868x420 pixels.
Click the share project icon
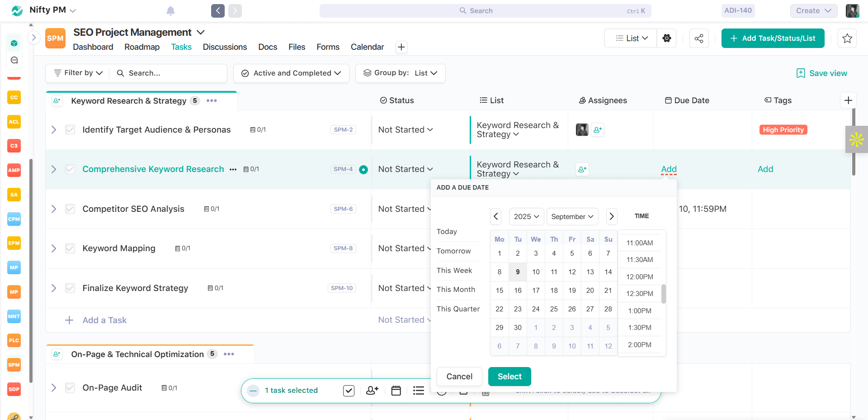[x=699, y=38]
